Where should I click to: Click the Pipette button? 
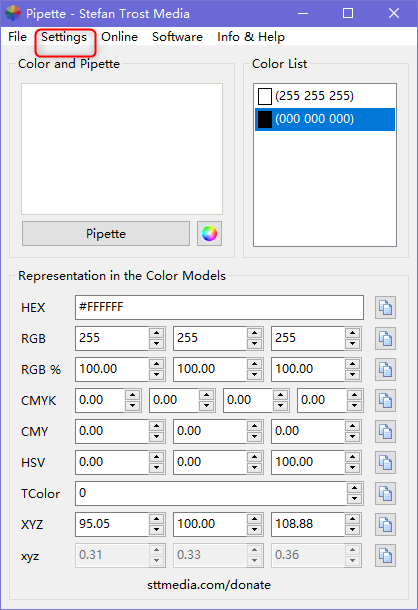(x=106, y=233)
